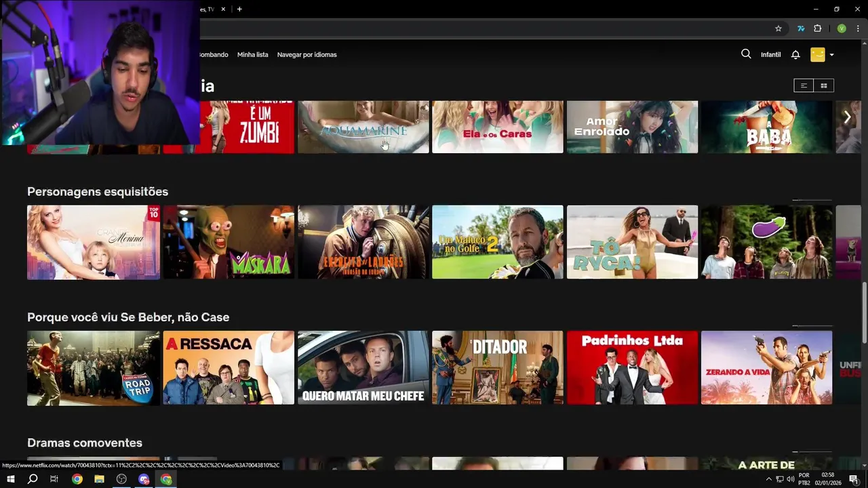Viewport: 868px width, 488px height.
Task: Open Um Maluco no Golfe 2
Action: pos(498,242)
